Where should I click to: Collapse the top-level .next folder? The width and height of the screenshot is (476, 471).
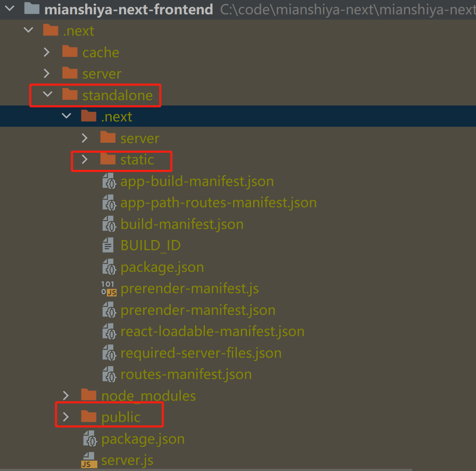(29, 30)
